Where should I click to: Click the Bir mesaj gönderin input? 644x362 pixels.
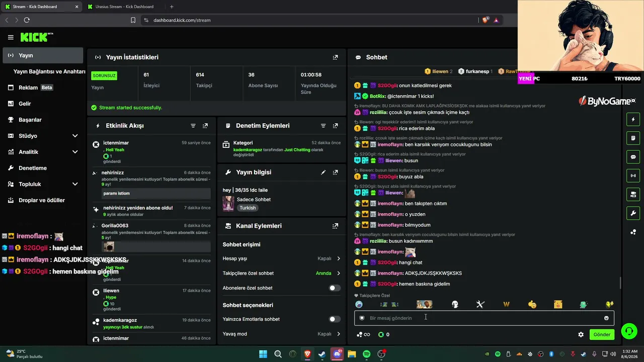tap(484, 318)
